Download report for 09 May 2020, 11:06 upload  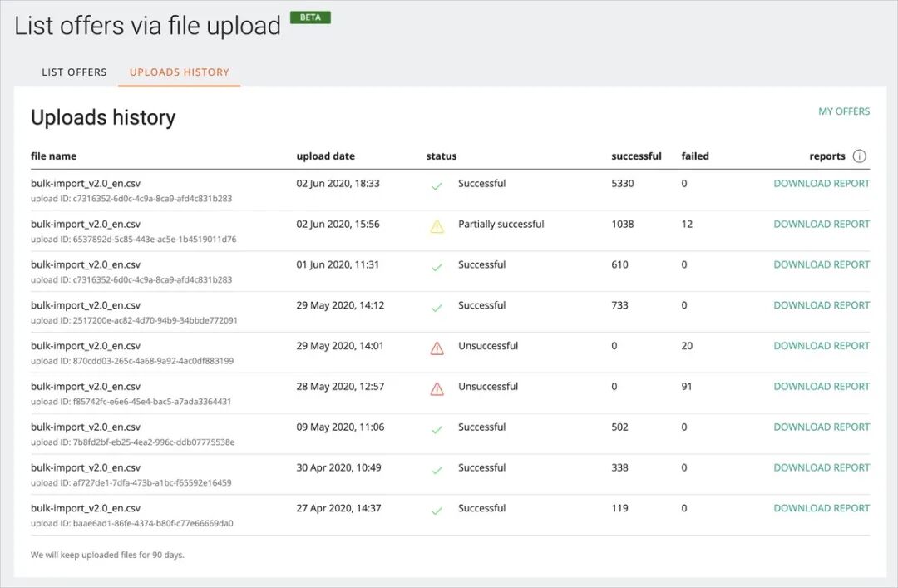tap(822, 427)
